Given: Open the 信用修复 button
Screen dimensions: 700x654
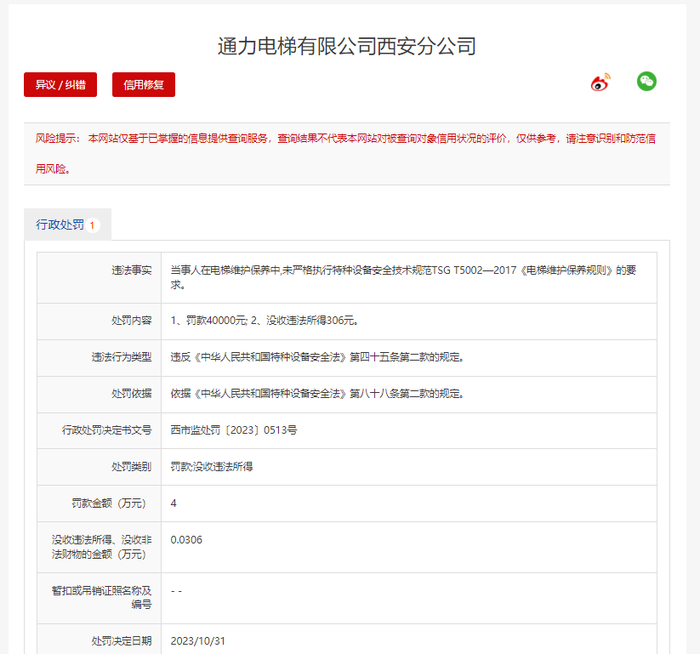Looking at the screenshot, I should click(143, 84).
